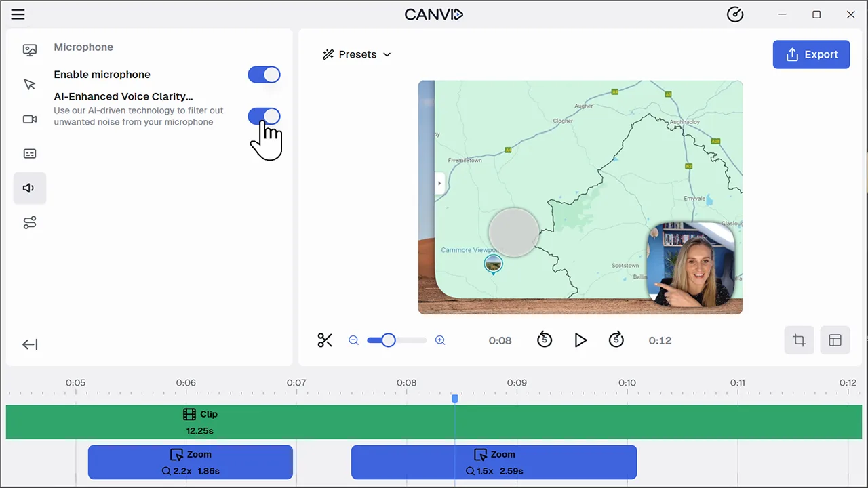Open the hamburger menu
868x488 pixels.
coord(18,14)
